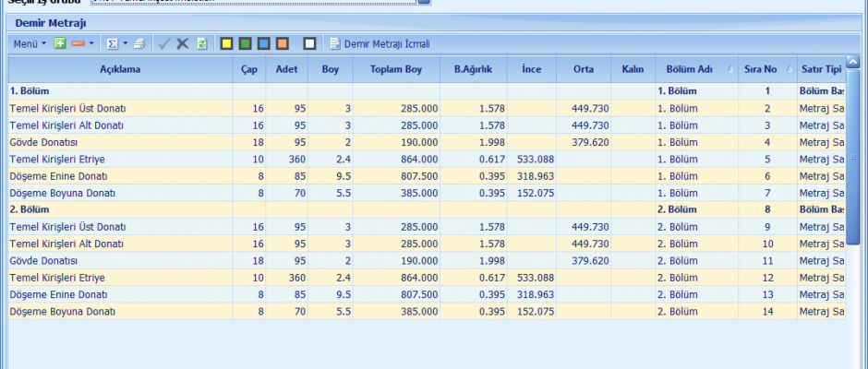The height and width of the screenshot is (369, 868).
Task: Click the printer icon in toolbar
Action: point(139,43)
